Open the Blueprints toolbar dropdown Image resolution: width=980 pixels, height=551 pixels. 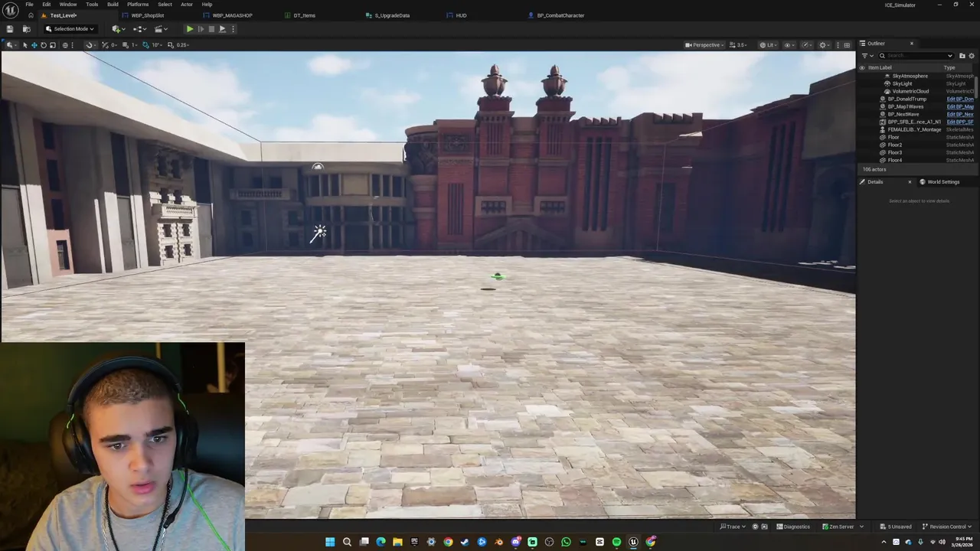139,29
